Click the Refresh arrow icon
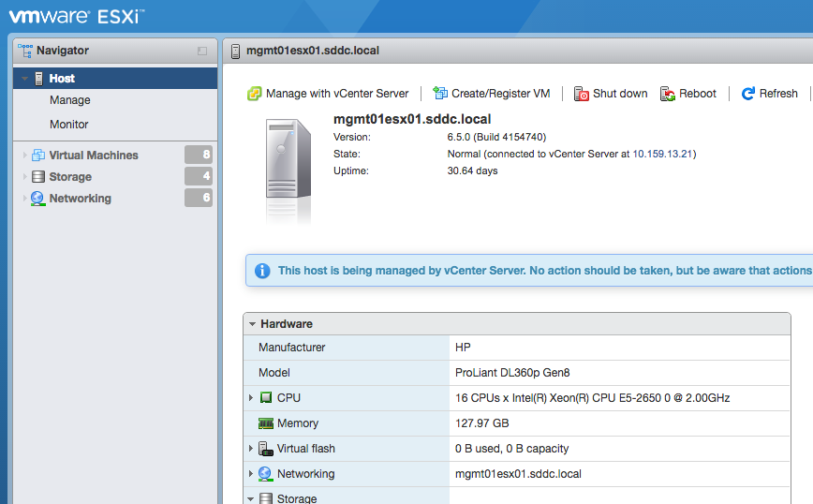 [x=748, y=94]
